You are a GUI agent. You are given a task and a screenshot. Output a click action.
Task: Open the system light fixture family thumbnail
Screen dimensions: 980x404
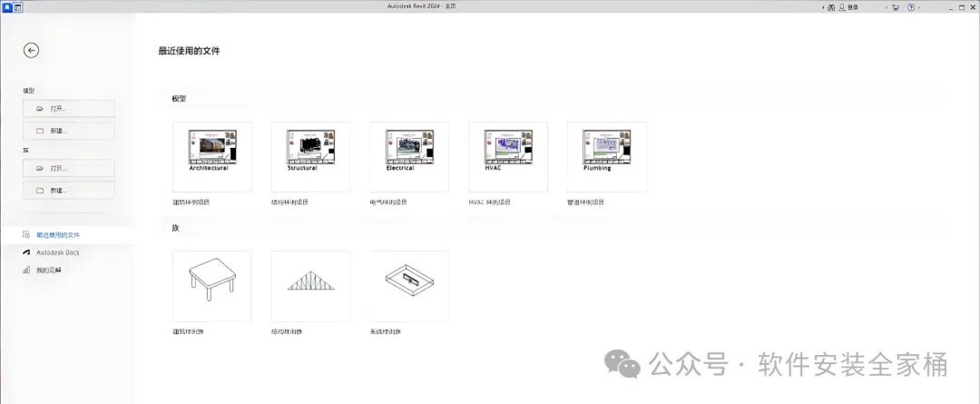coord(409,286)
